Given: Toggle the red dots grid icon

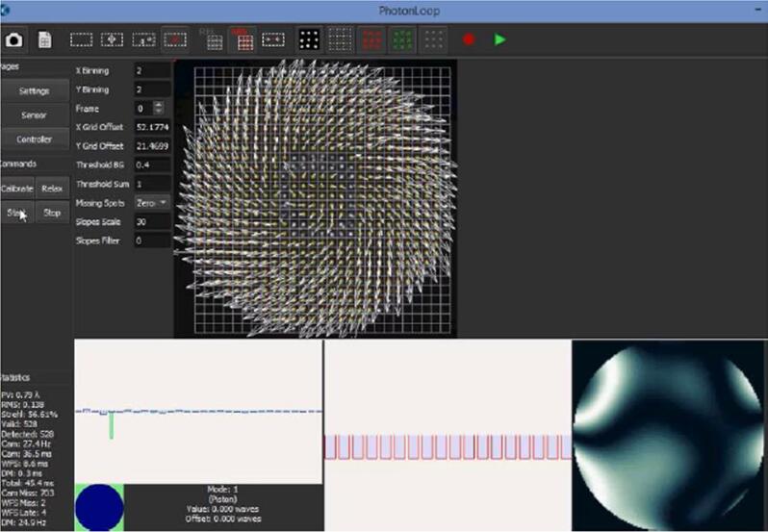Looking at the screenshot, I should (x=372, y=39).
